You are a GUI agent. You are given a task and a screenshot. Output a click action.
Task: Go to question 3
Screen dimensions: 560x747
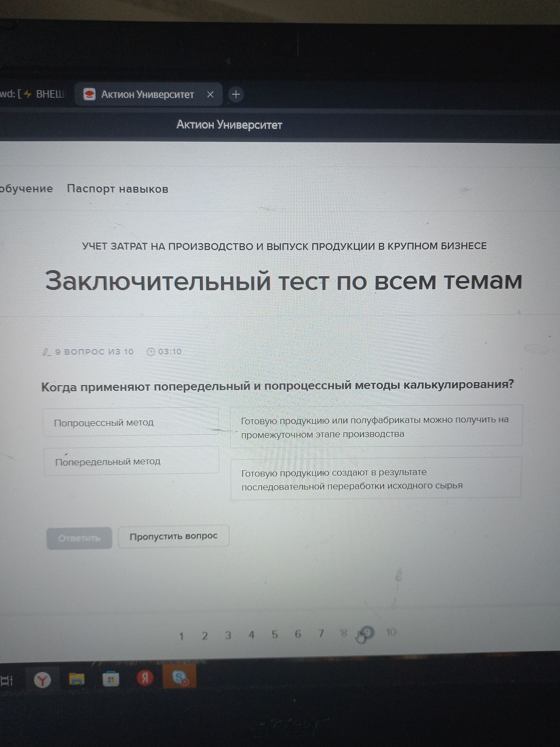228,635
